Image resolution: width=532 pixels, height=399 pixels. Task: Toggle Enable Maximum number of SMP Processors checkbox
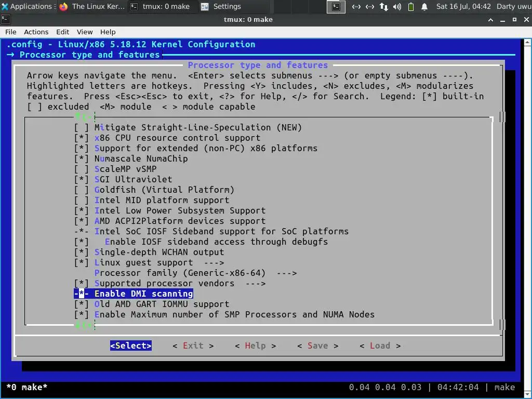[81, 315]
